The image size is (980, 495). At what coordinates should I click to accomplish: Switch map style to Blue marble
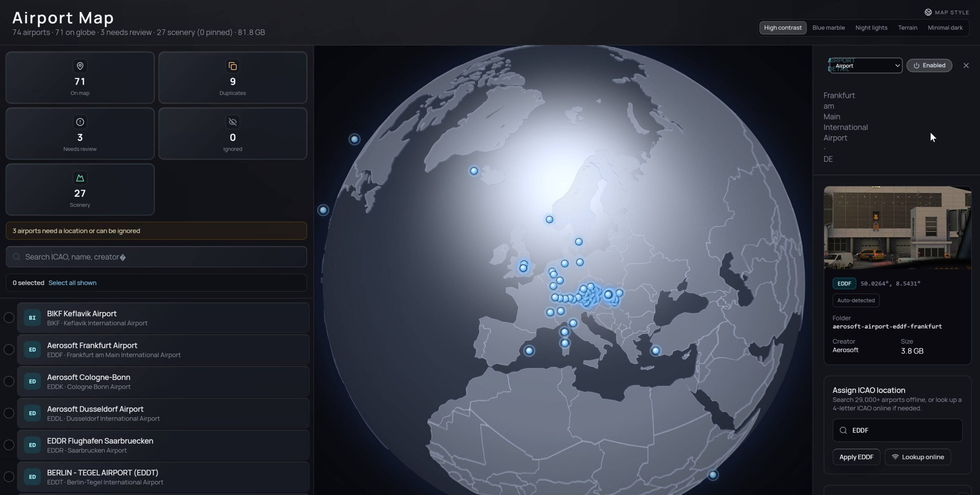pyautogui.click(x=828, y=28)
